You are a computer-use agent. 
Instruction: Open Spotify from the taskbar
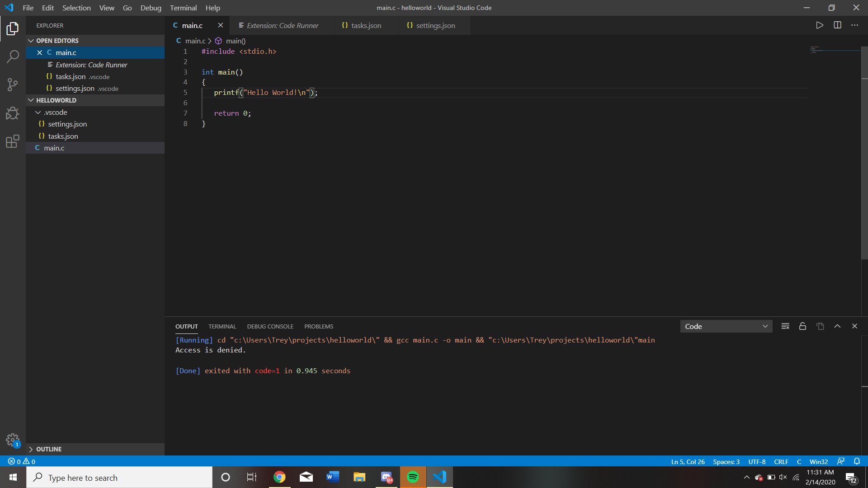click(413, 477)
